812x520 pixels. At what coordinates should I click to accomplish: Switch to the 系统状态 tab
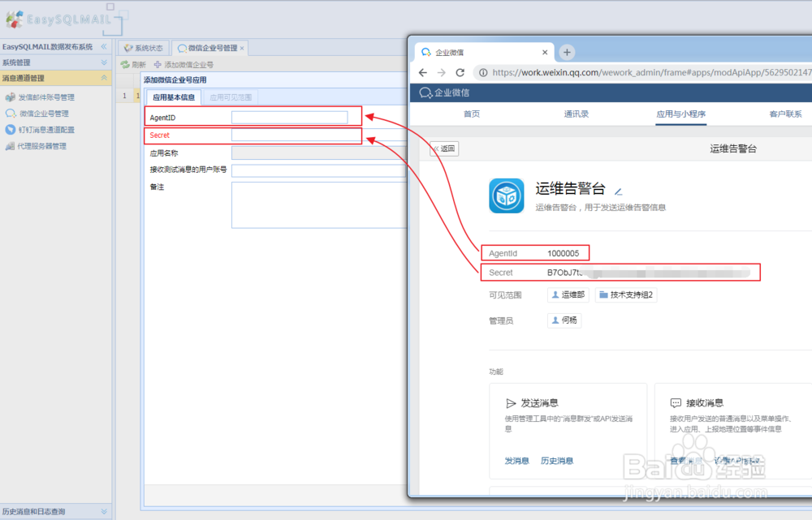coord(144,48)
